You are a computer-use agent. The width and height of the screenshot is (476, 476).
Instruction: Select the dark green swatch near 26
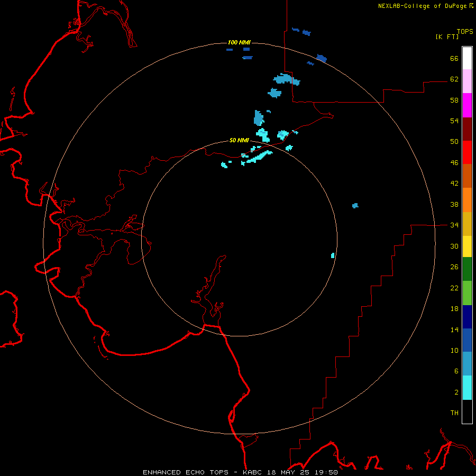(467, 269)
